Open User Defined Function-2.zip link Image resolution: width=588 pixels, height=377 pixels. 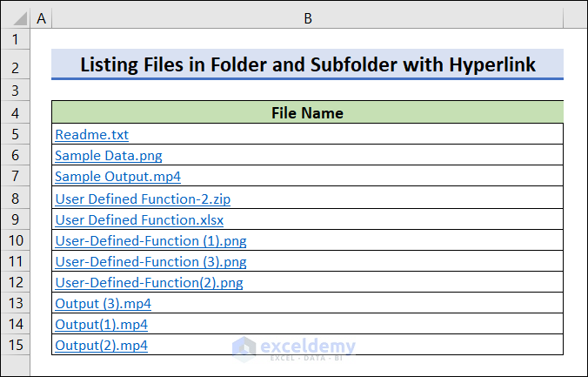pyautogui.click(x=143, y=199)
